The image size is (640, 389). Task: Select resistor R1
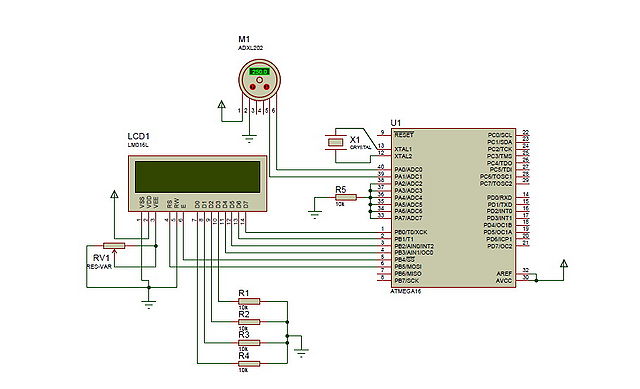[249, 302]
